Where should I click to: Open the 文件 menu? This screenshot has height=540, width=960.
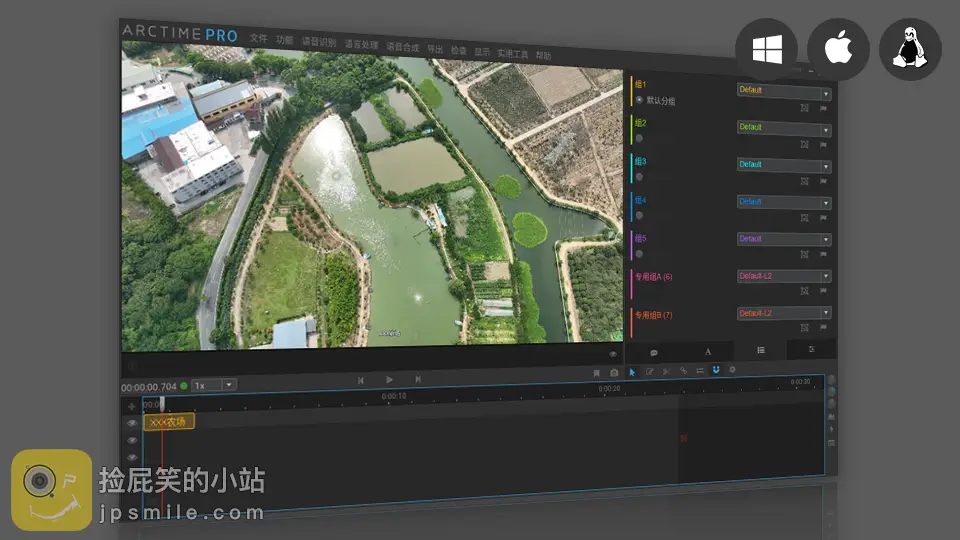tap(259, 39)
